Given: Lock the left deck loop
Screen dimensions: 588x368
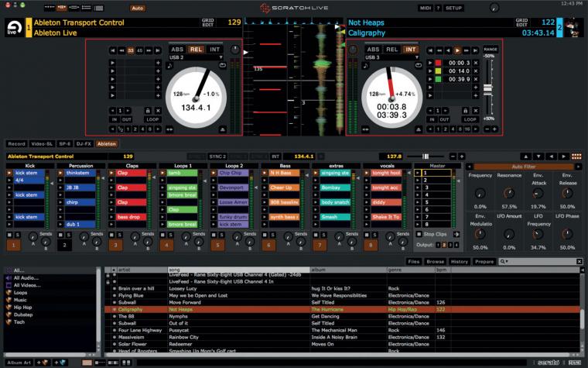Looking at the screenshot, I should pos(148,111).
